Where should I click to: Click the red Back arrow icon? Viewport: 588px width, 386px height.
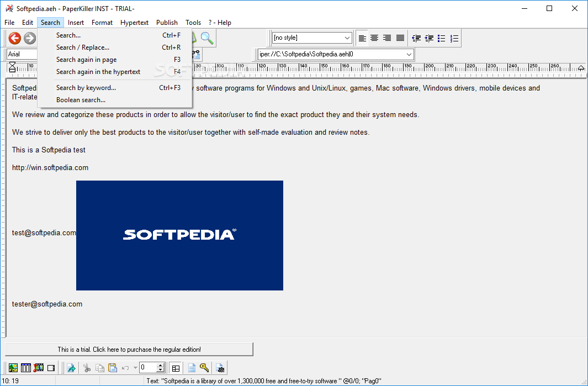[x=14, y=38]
